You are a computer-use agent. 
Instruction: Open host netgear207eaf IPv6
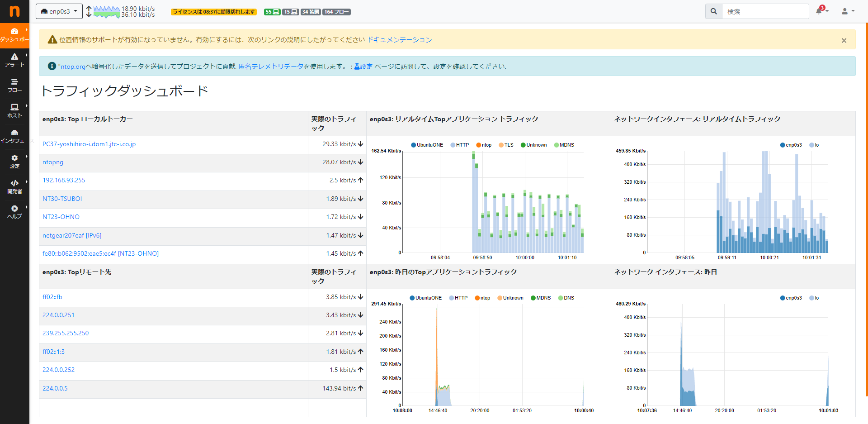[x=72, y=235]
